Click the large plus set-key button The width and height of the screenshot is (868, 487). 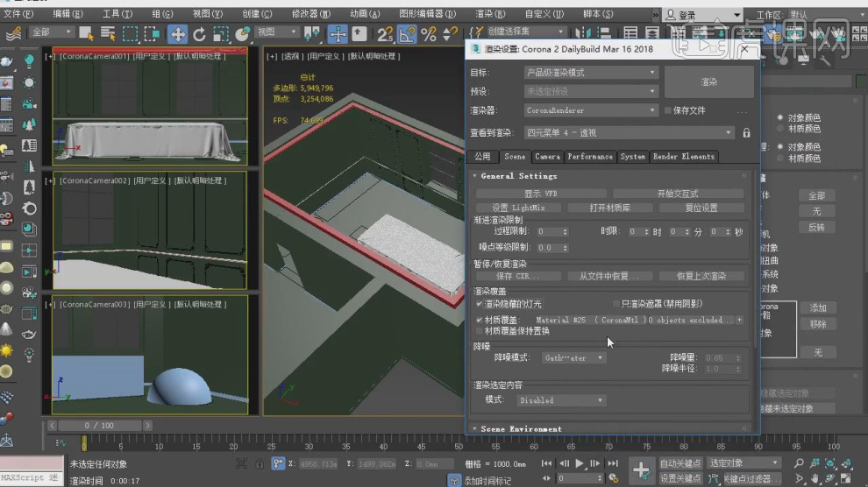(641, 470)
